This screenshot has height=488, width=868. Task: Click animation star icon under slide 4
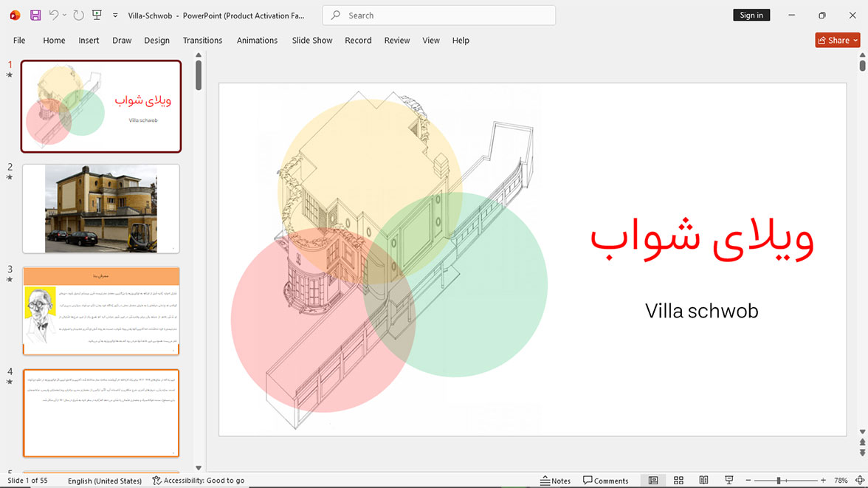click(10, 382)
